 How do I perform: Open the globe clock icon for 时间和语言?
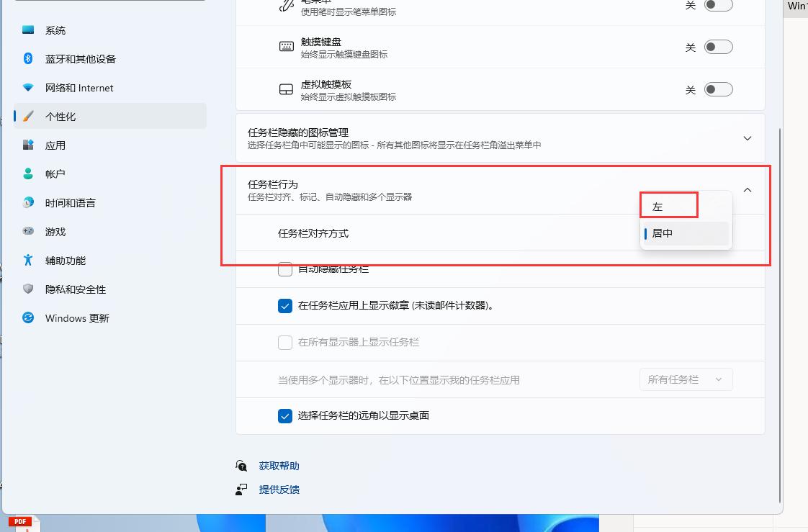coord(28,203)
